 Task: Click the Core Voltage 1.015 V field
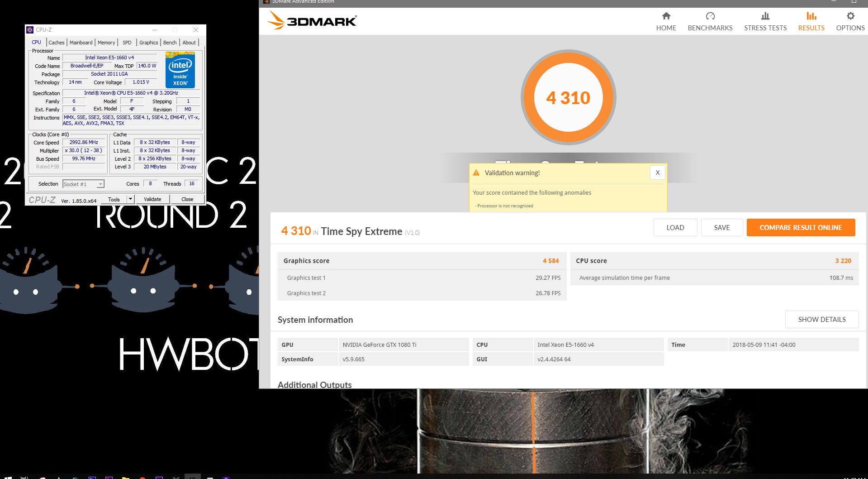[141, 82]
